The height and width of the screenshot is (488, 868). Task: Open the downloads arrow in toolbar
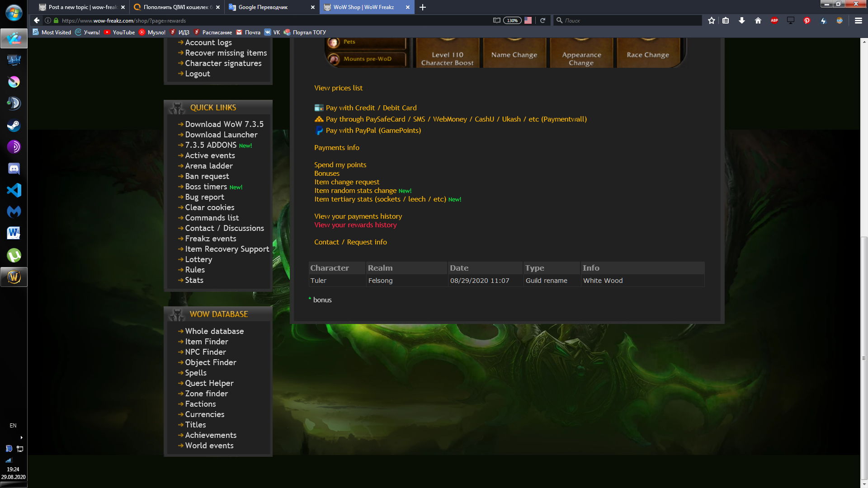click(x=742, y=20)
